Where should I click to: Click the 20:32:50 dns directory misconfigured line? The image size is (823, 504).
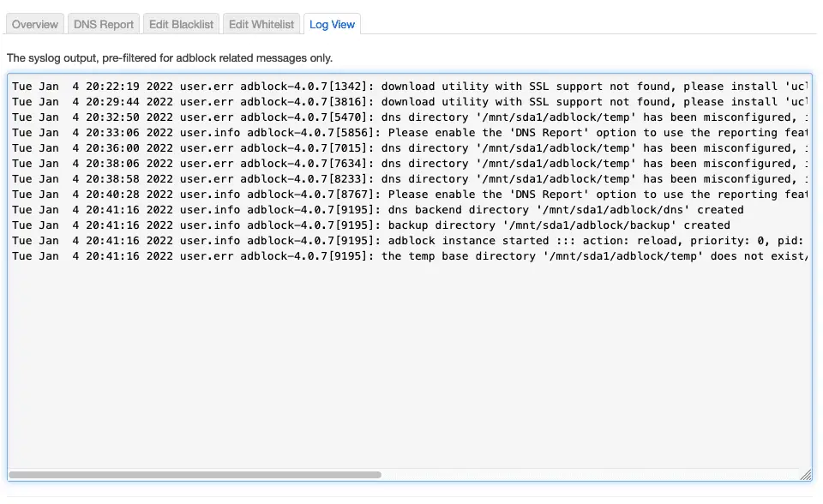pos(410,117)
